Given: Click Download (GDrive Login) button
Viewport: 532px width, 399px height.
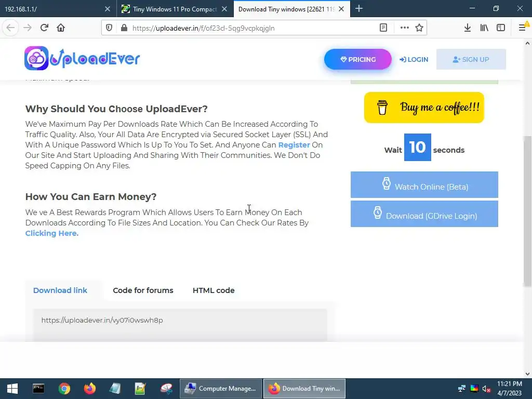Looking at the screenshot, I should pyautogui.click(x=424, y=214).
